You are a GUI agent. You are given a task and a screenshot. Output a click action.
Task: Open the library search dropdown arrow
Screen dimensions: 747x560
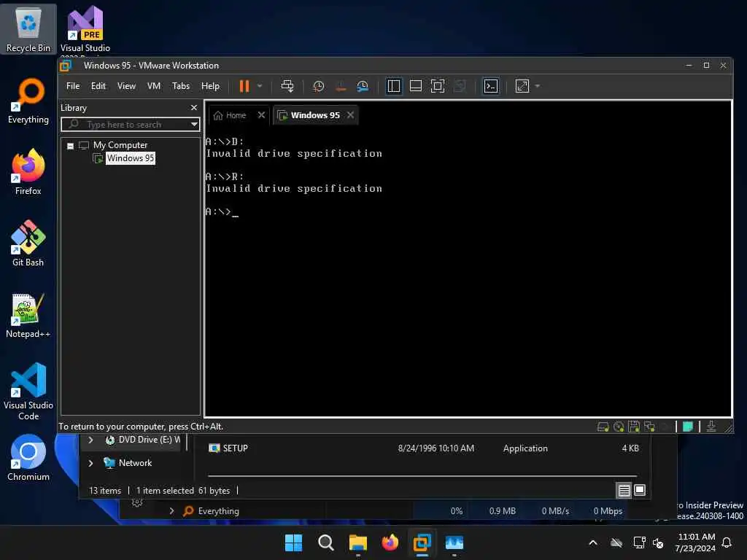(194, 124)
